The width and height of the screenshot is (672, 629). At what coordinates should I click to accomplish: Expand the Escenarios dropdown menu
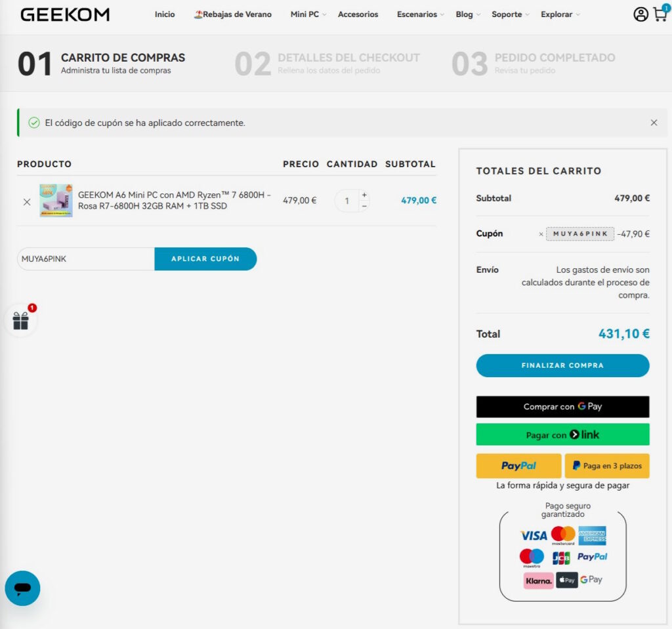coord(420,14)
